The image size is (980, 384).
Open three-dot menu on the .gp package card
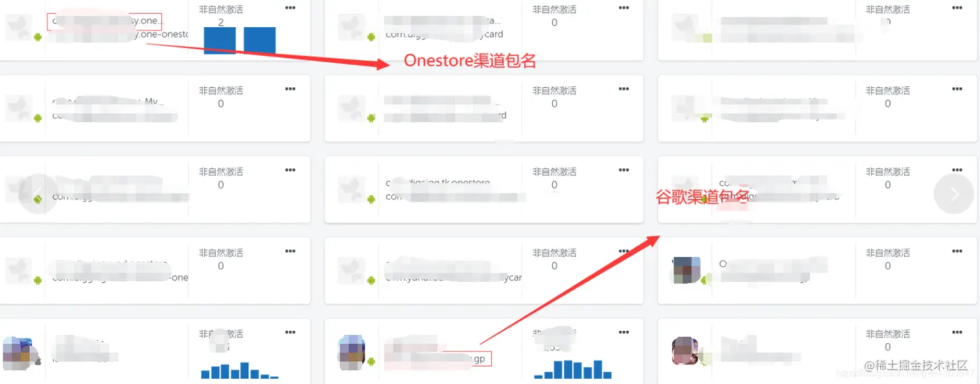tap(624, 332)
